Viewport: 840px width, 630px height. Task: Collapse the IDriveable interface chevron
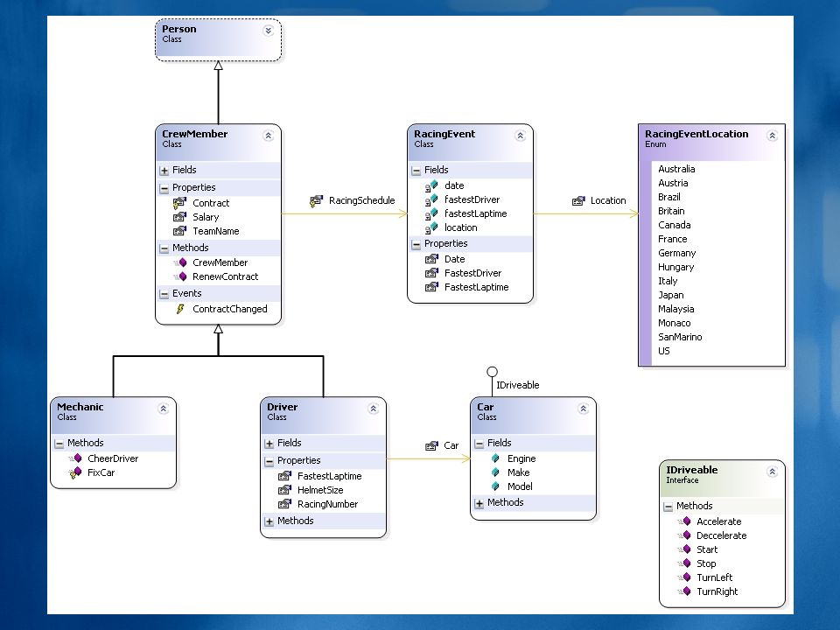(x=772, y=472)
